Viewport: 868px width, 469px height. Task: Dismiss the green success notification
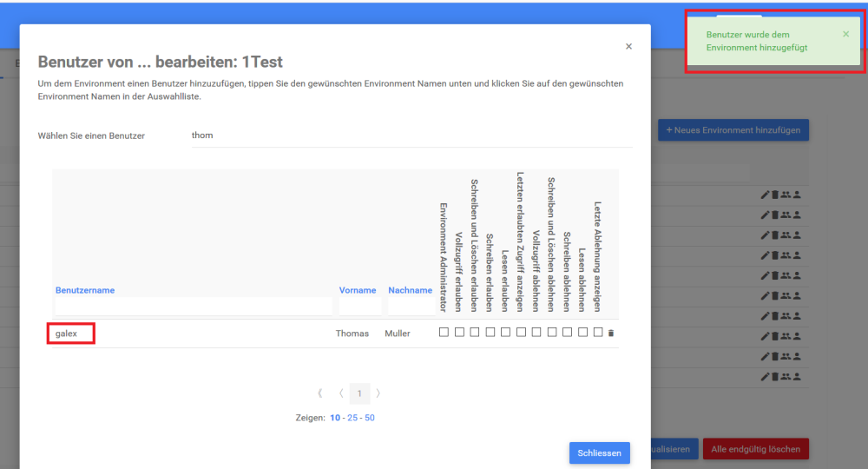845,35
